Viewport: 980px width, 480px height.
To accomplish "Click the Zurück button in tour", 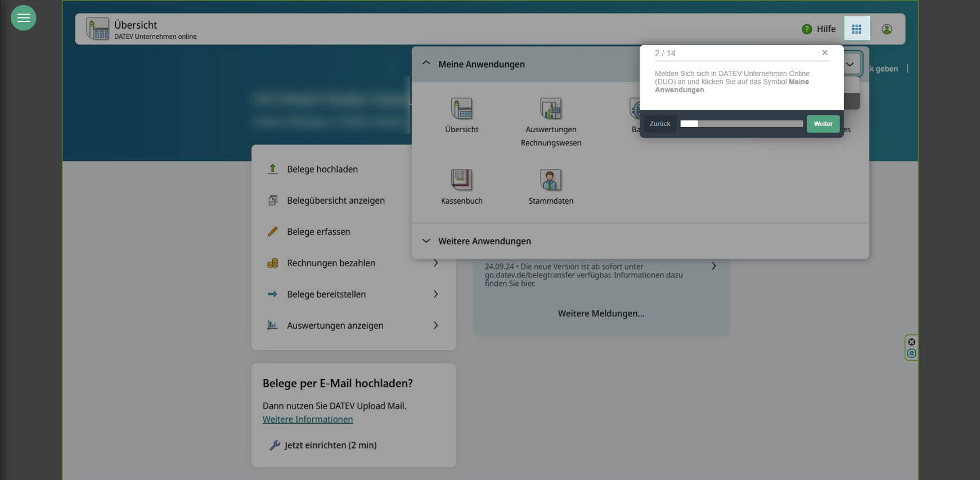I will [x=659, y=124].
